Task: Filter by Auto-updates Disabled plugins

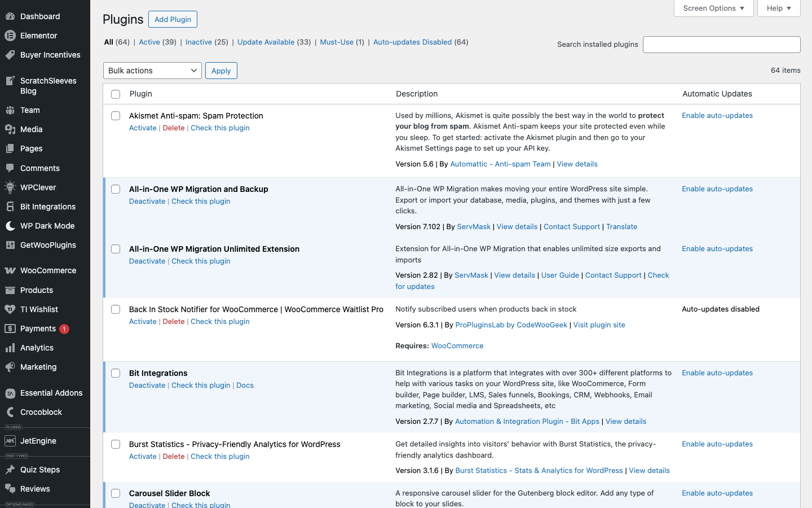Action: pos(412,42)
